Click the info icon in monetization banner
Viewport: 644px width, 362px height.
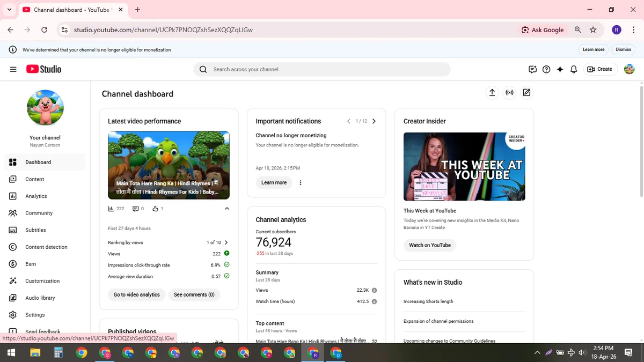click(x=12, y=49)
